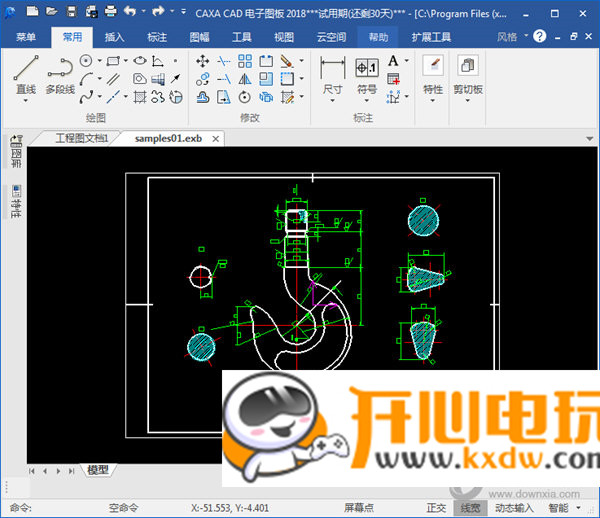The width and height of the screenshot is (600, 518).
Task: Select the arrow drawing tool
Action: point(176,79)
